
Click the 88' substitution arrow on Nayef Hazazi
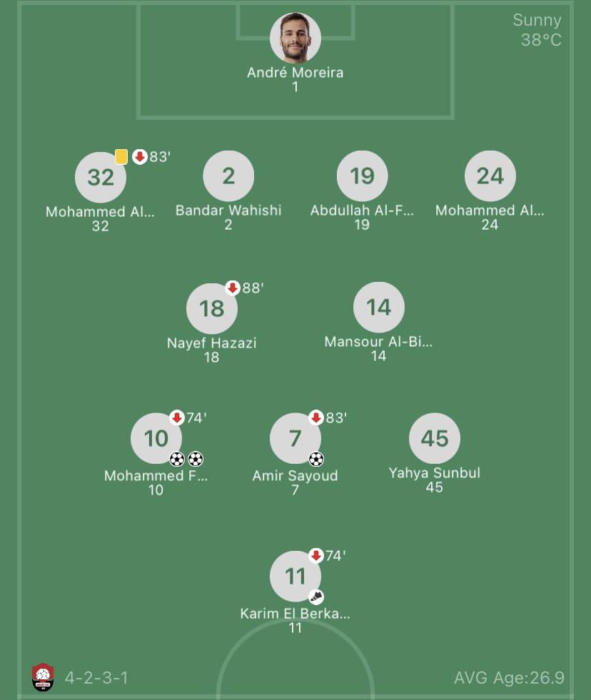232,288
